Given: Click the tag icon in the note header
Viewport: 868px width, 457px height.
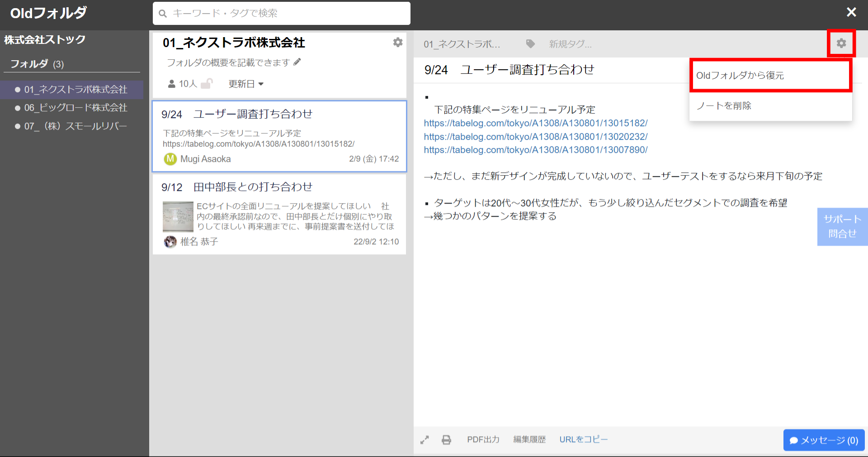Looking at the screenshot, I should [530, 43].
